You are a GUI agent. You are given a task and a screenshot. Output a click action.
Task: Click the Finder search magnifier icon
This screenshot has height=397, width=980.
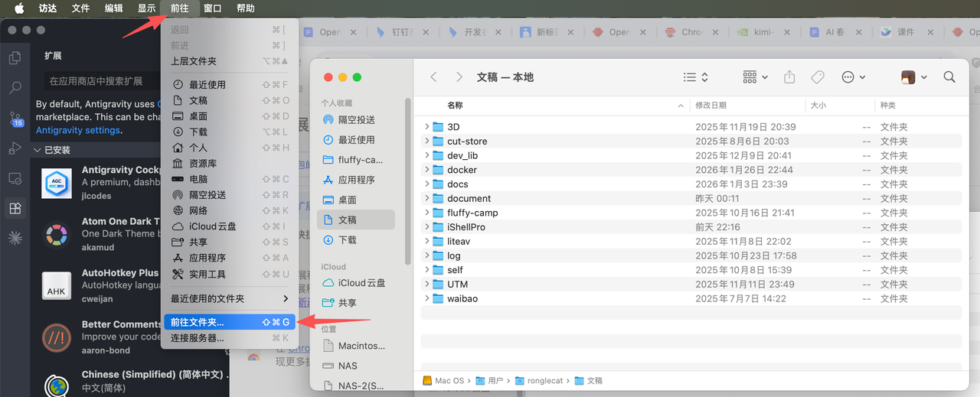point(949,77)
